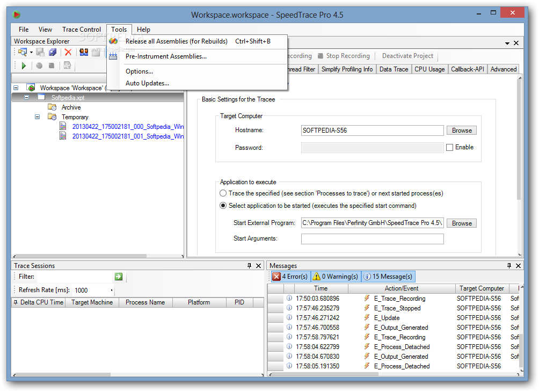Click the Trace Sessions Filter field
This screenshot has height=392, width=539.
coord(75,277)
